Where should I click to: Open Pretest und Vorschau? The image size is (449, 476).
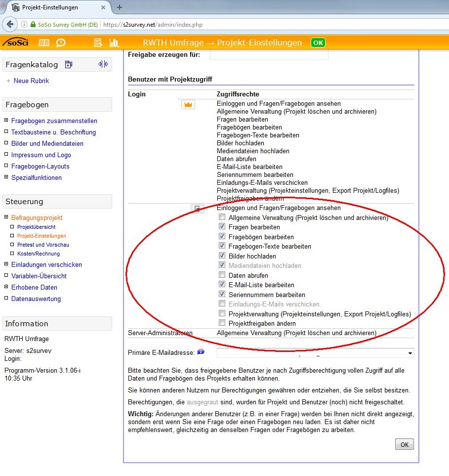pos(43,245)
